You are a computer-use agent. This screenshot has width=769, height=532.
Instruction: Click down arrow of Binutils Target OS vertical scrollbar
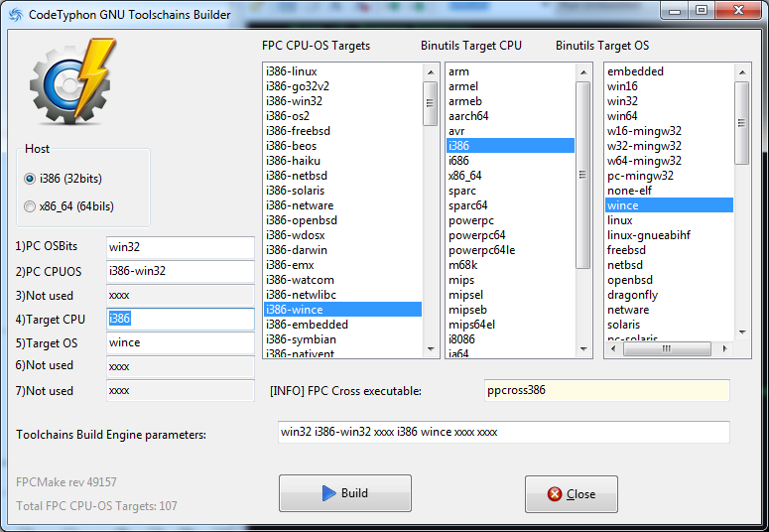coord(742,332)
